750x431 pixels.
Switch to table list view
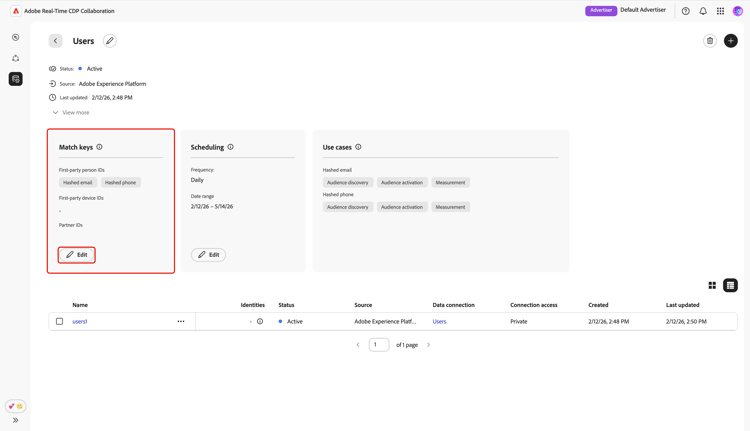click(x=731, y=285)
